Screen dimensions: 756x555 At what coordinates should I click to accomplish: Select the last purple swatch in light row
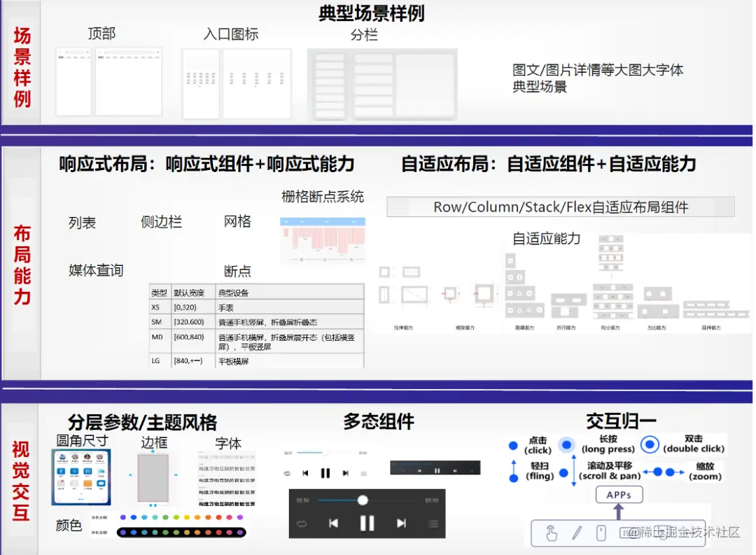pos(240,517)
